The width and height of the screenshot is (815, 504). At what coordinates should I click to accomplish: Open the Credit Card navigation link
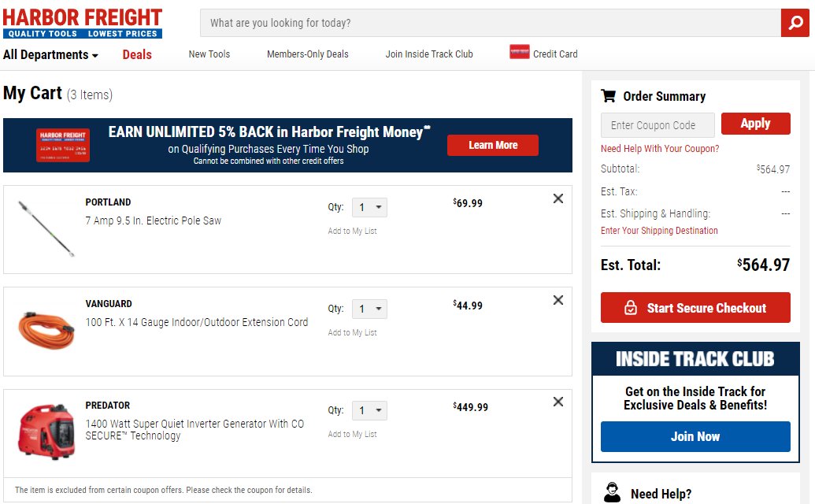[x=555, y=54]
